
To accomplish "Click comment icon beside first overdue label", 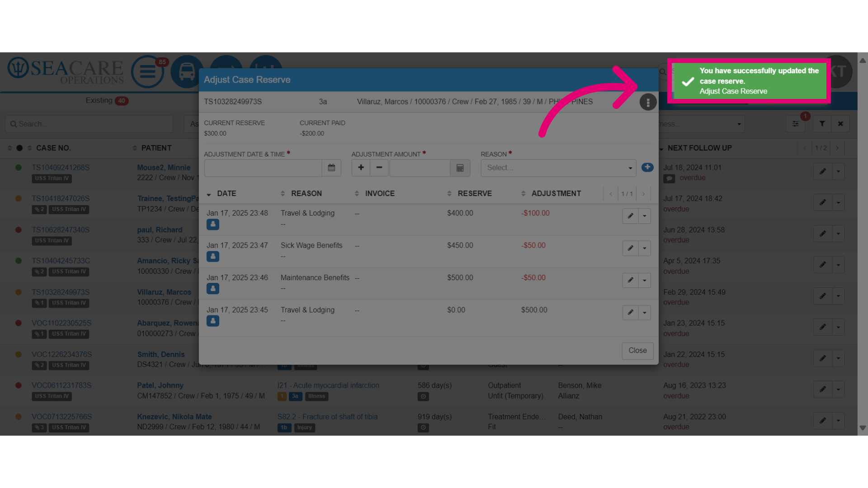I will click(669, 178).
